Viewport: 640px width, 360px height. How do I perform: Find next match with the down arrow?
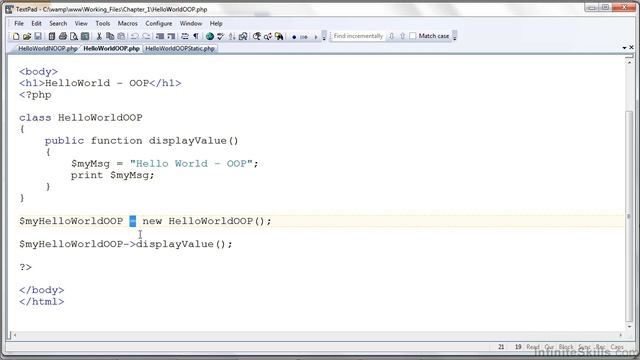point(391,36)
